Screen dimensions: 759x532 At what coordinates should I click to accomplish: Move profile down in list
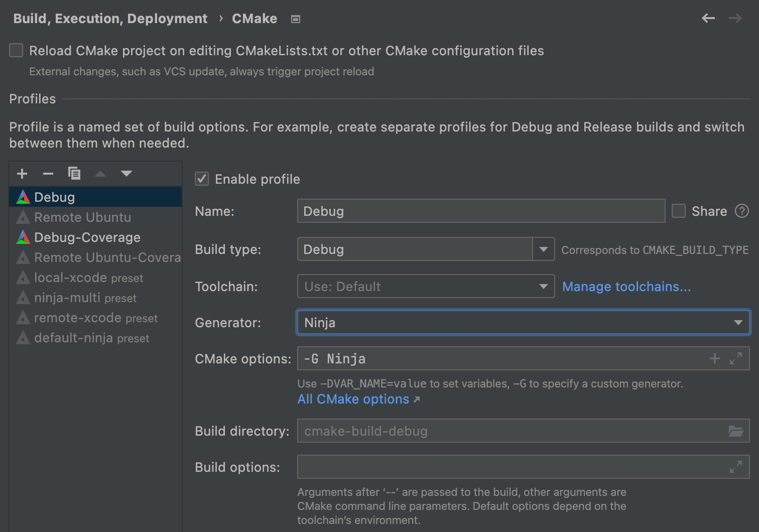(x=126, y=174)
